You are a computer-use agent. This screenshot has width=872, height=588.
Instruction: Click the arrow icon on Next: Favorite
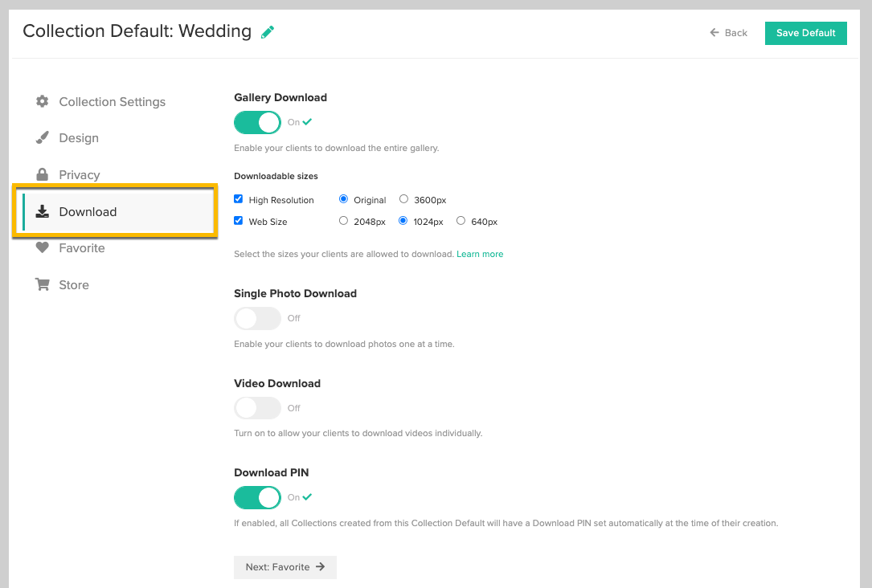[x=321, y=567]
